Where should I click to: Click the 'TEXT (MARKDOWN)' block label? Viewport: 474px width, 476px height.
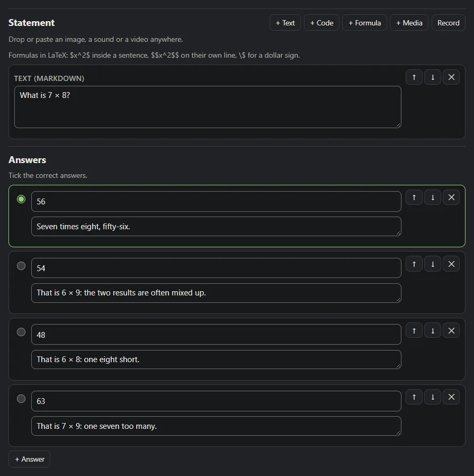pyautogui.click(x=49, y=78)
